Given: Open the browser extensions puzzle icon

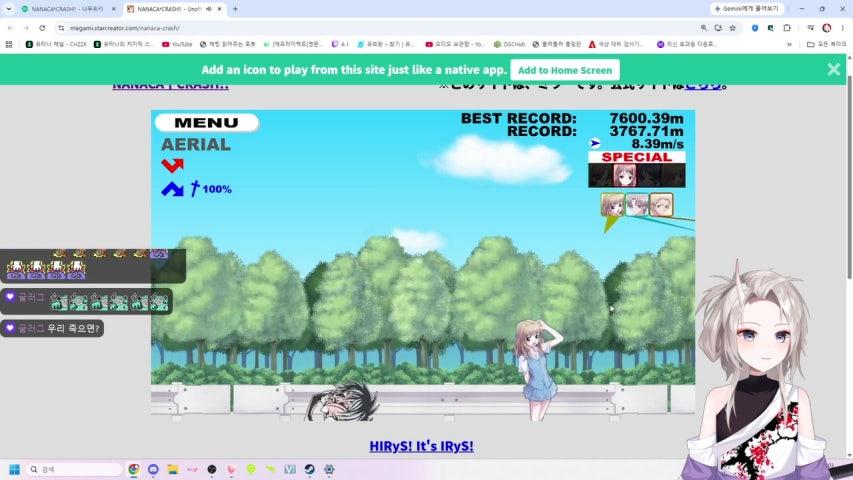Looking at the screenshot, I should coord(787,28).
